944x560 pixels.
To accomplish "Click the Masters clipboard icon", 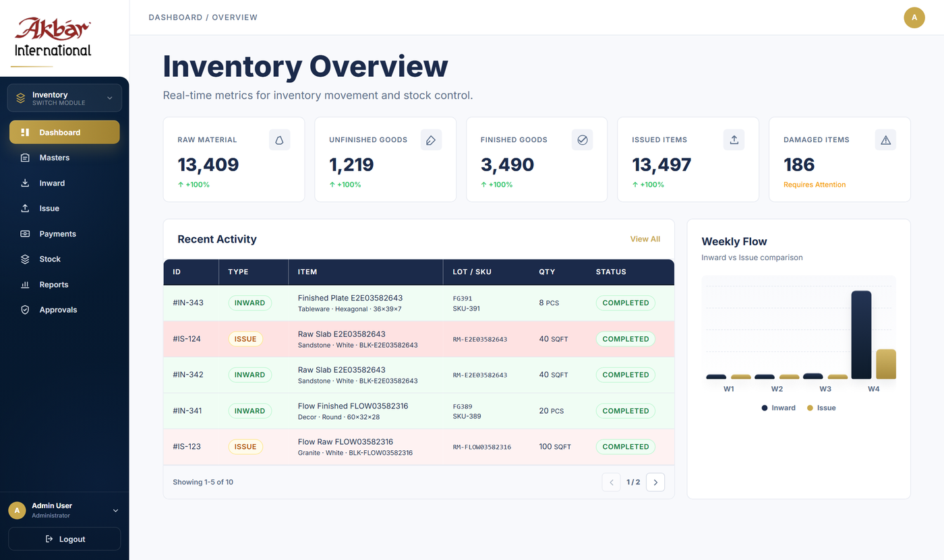I will (x=25, y=158).
